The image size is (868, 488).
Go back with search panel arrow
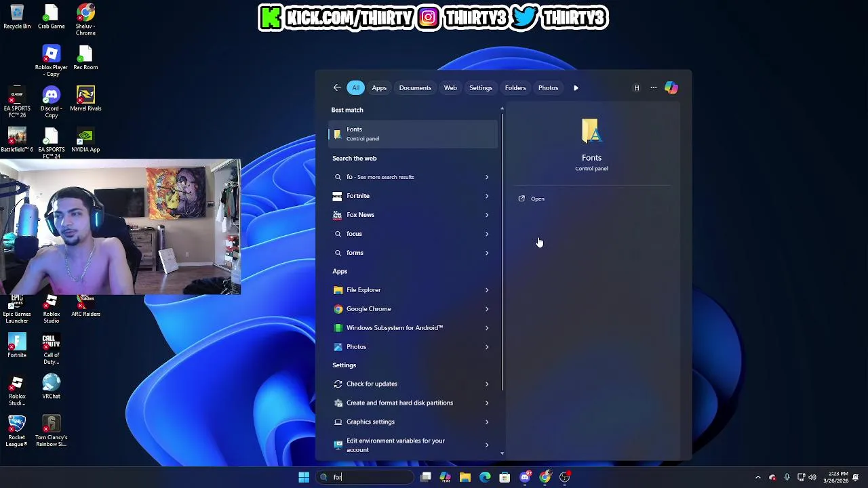(337, 87)
